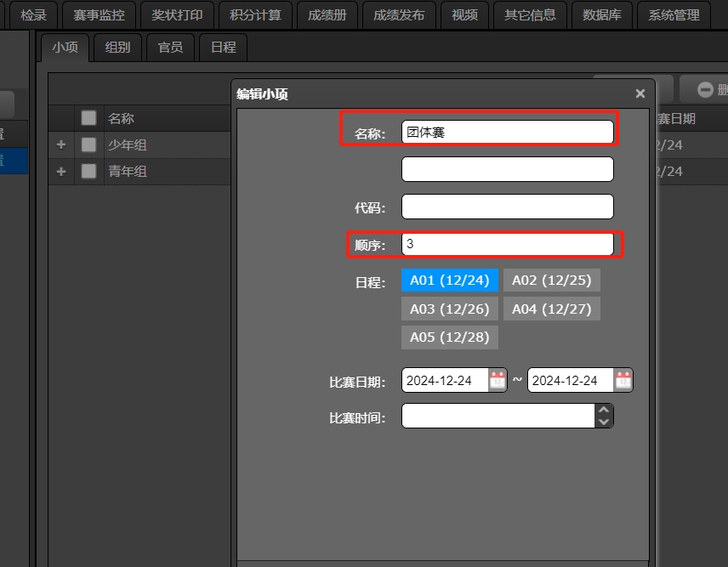Click the 代码 input field

pyautogui.click(x=507, y=207)
